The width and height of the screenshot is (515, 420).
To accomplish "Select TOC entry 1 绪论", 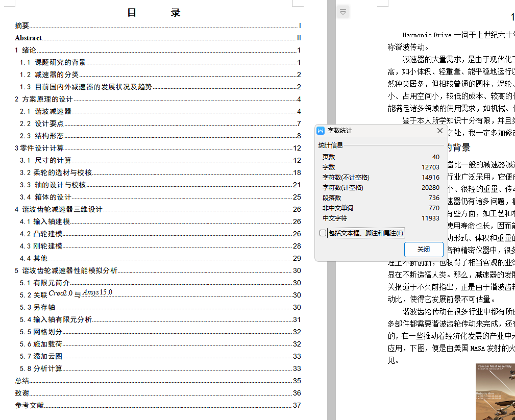I will click(x=26, y=50).
